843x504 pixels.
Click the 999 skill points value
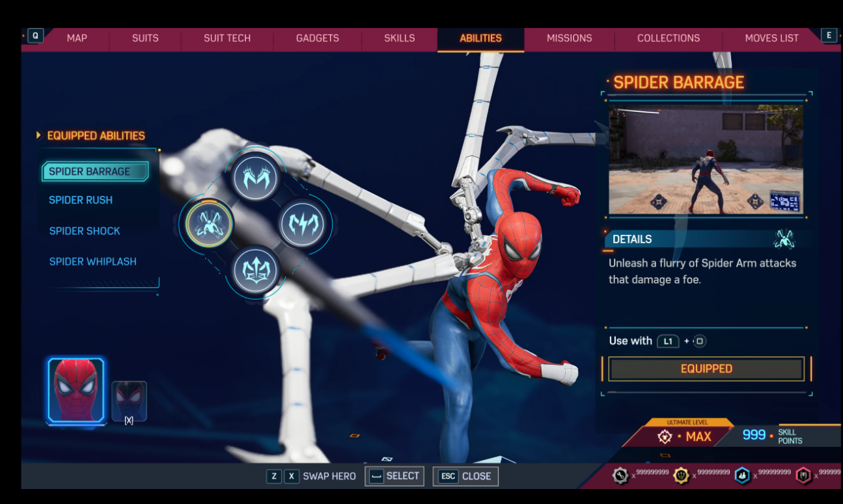click(754, 435)
